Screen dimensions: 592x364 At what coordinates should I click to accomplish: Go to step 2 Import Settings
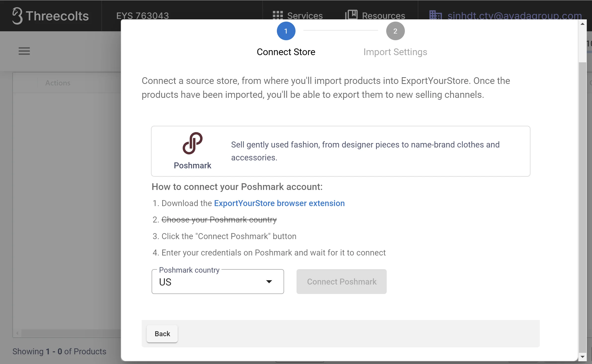(x=395, y=39)
